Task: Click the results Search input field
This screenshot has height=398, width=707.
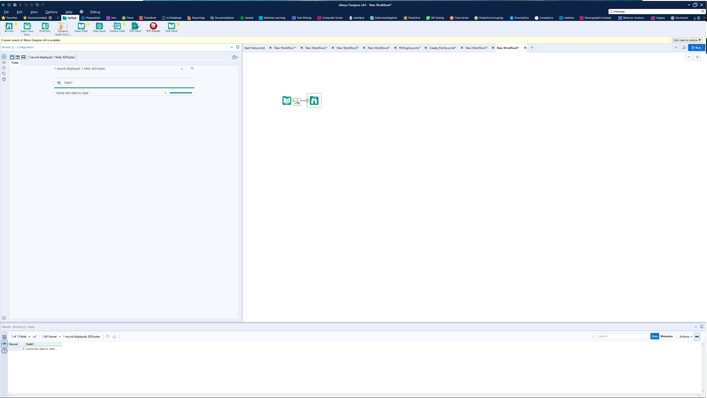Action: (620, 336)
